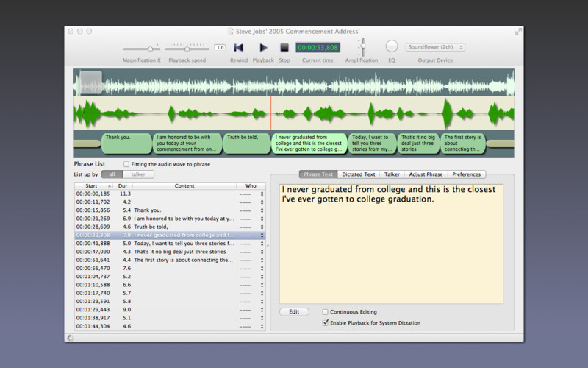The image size is (588, 368).
Task: Enable Fitting the audio wave to phrase
Action: coord(126,164)
